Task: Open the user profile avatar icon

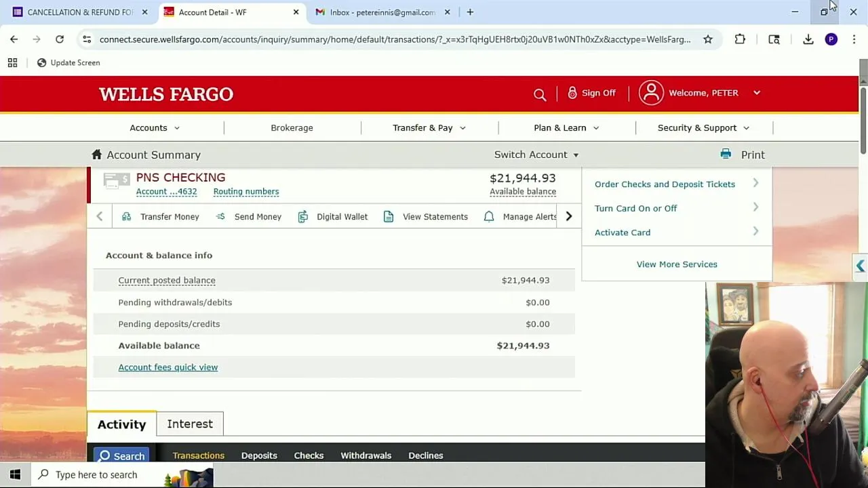Action: pos(651,93)
